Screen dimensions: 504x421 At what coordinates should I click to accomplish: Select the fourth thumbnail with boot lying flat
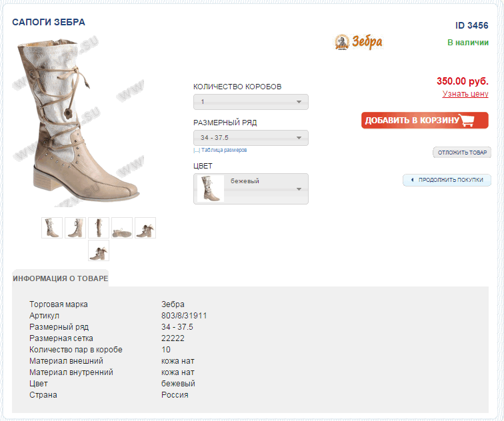[x=122, y=228]
